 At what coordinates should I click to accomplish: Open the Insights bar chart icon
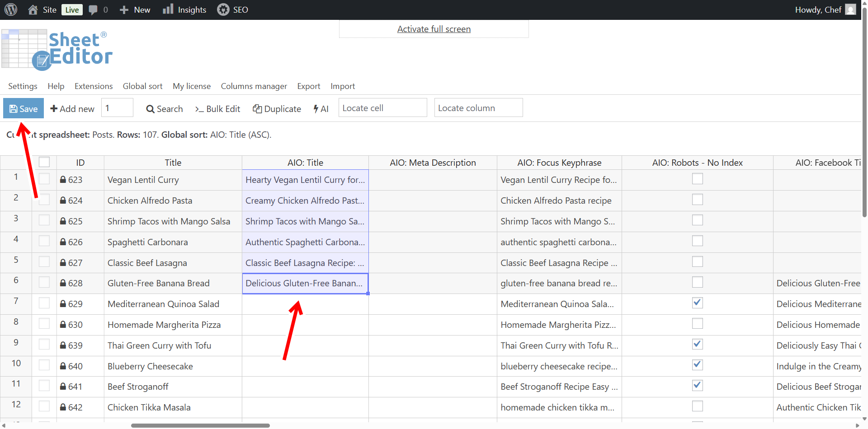pos(168,9)
